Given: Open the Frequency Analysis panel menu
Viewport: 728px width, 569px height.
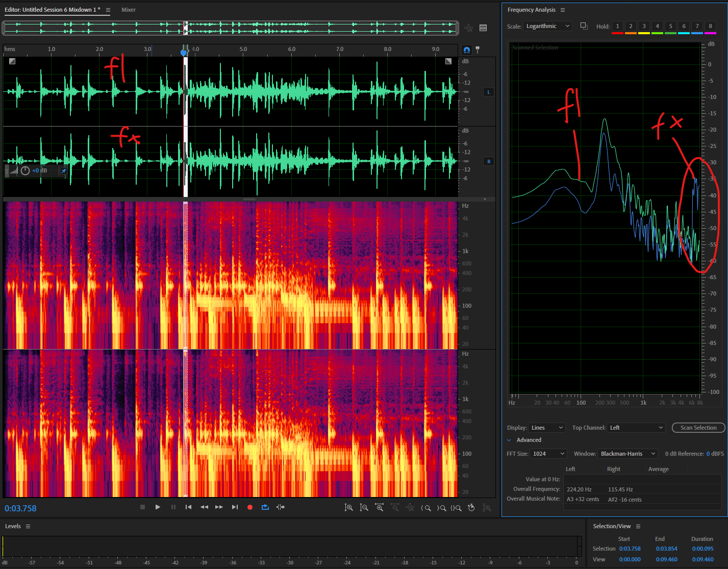Looking at the screenshot, I should point(563,10).
